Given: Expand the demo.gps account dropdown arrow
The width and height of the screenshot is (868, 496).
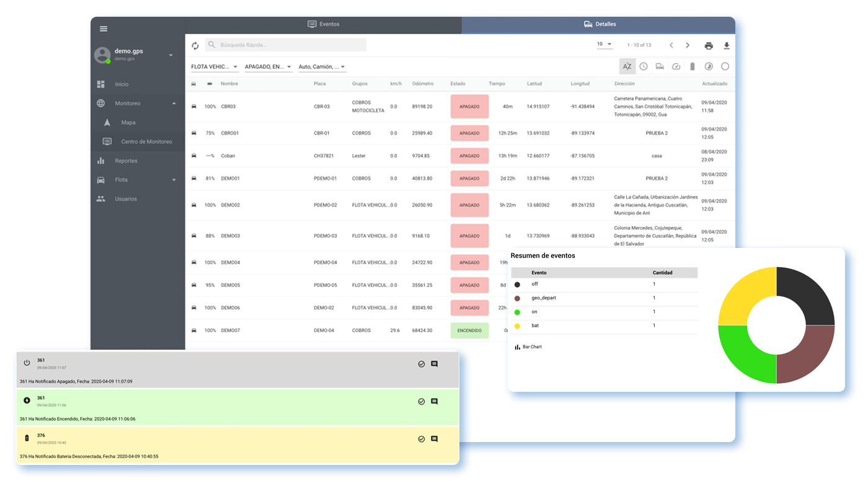Looking at the screenshot, I should [x=171, y=55].
